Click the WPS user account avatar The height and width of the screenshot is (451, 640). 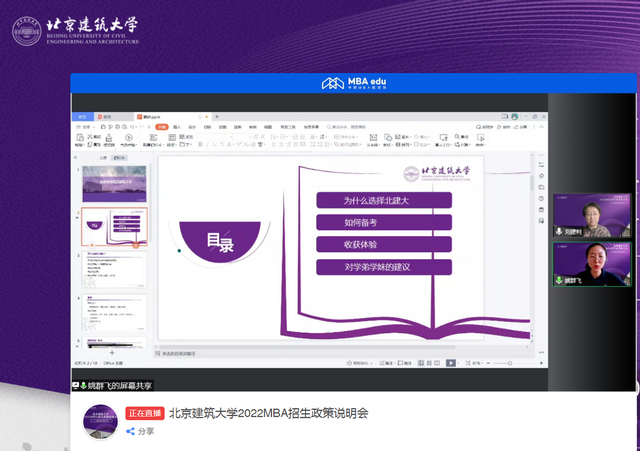pos(515,117)
